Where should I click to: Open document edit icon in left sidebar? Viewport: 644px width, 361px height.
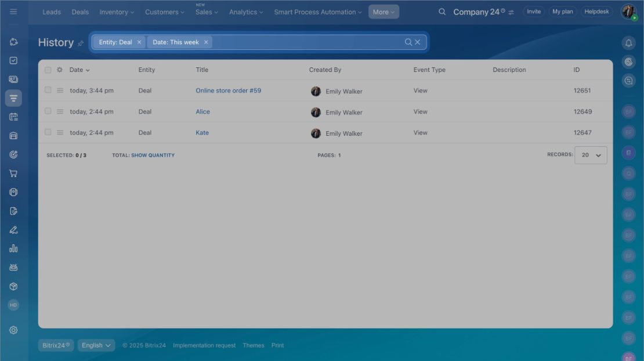click(x=13, y=211)
